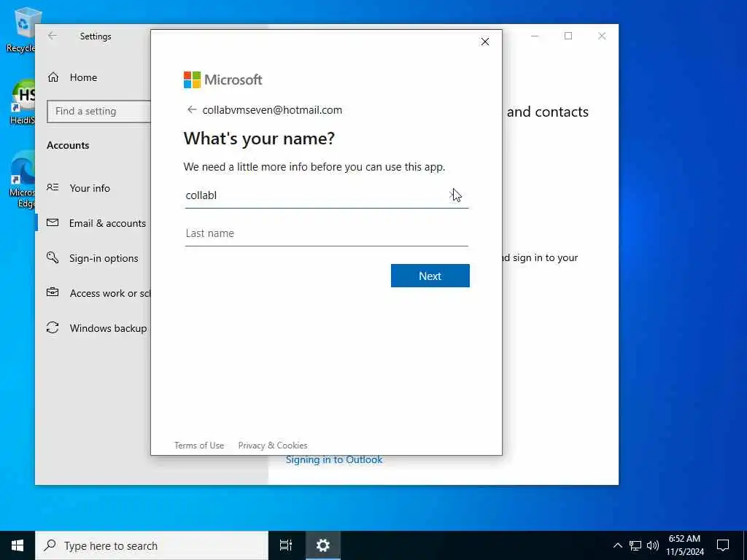Click the collabvmseven@hotmail.com email text

pyautogui.click(x=272, y=110)
